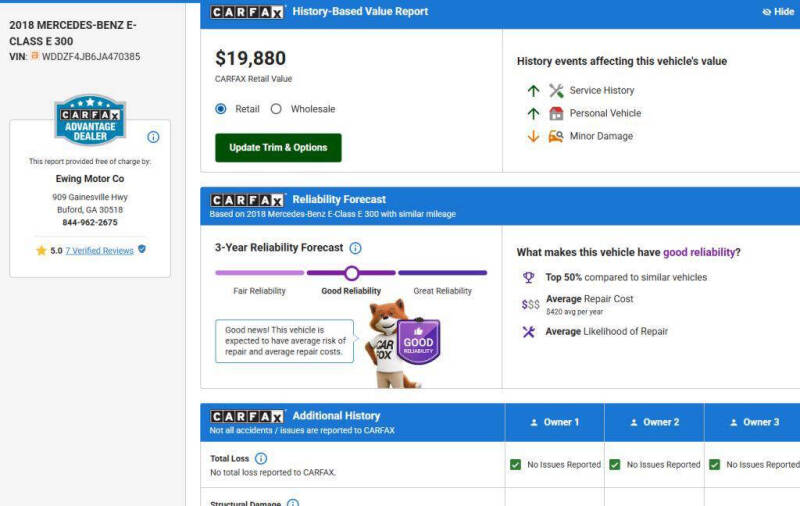This screenshot has height=506, width=800.
Task: Click the verified reviews shield icon
Action: pyautogui.click(x=142, y=249)
